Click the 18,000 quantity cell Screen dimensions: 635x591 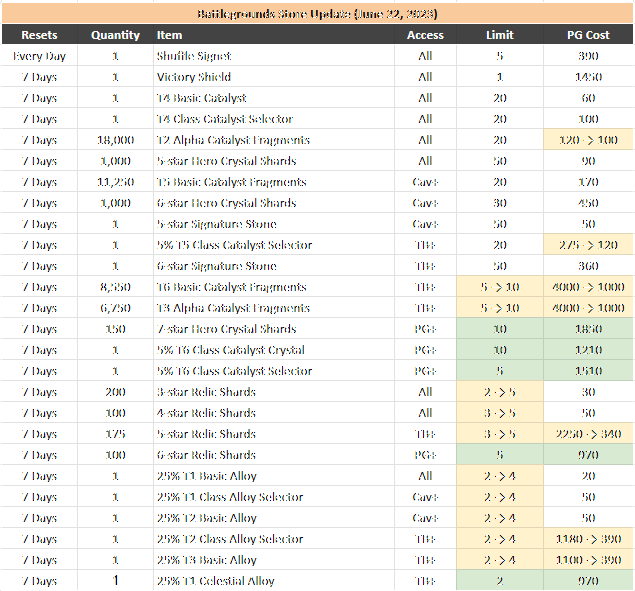115,140
